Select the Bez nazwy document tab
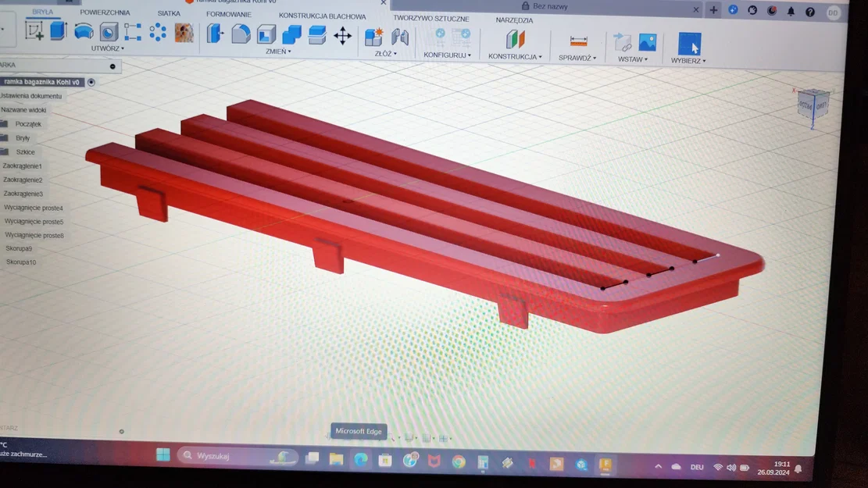 pos(545,6)
